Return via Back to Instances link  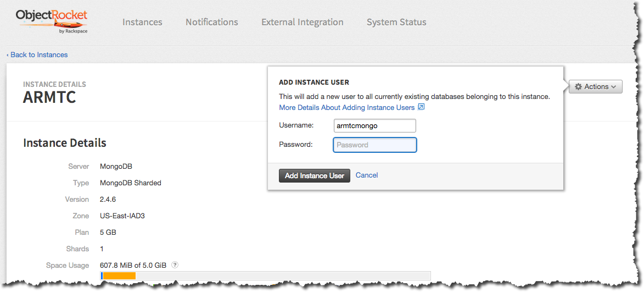click(x=37, y=55)
